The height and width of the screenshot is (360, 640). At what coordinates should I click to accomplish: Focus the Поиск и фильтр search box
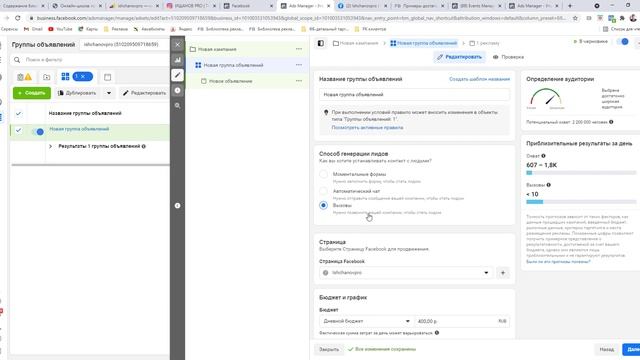[x=90, y=60]
